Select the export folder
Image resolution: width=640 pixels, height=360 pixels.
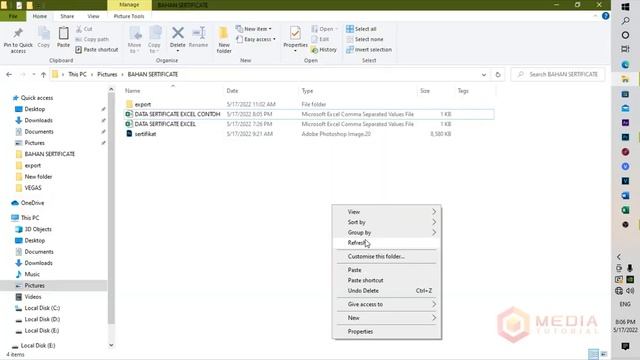(143, 104)
